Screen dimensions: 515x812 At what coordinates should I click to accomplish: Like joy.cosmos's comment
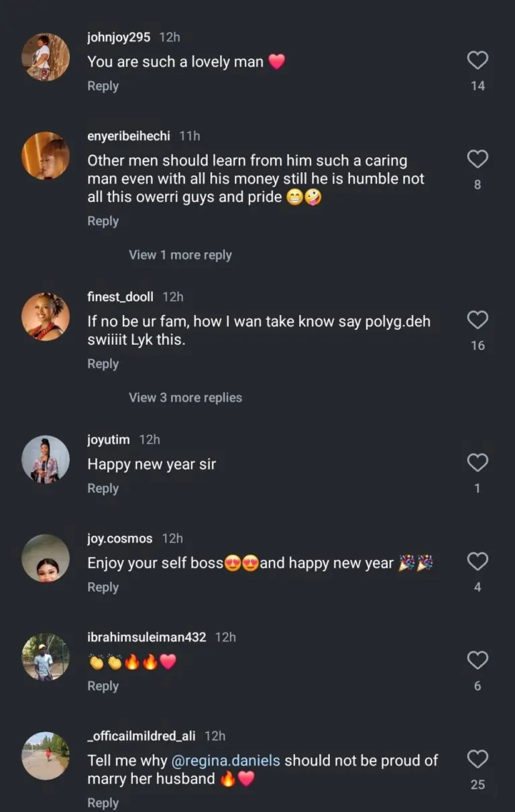pyautogui.click(x=477, y=562)
